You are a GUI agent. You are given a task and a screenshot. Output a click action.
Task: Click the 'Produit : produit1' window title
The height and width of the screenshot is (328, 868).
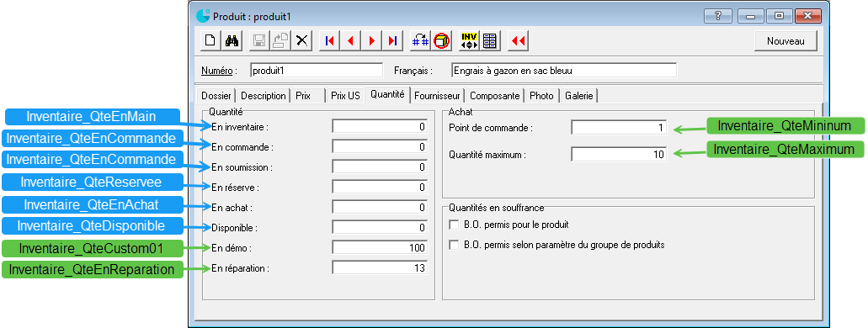tap(252, 16)
